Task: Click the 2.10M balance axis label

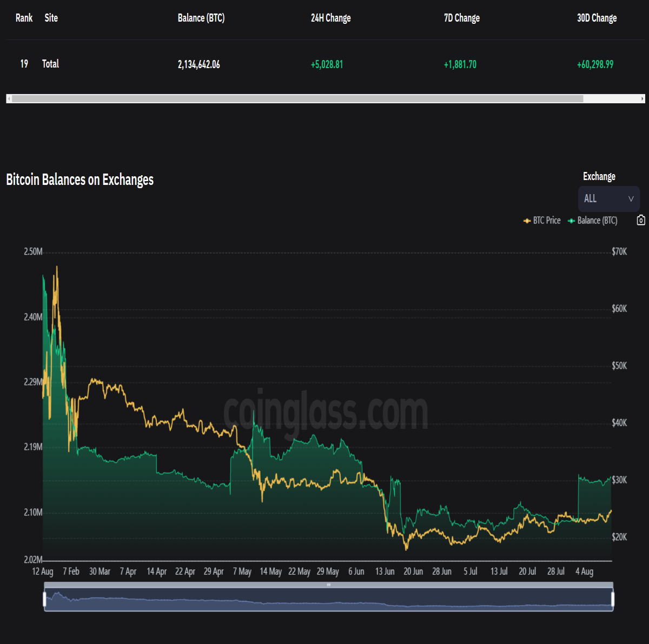Action: point(33,512)
